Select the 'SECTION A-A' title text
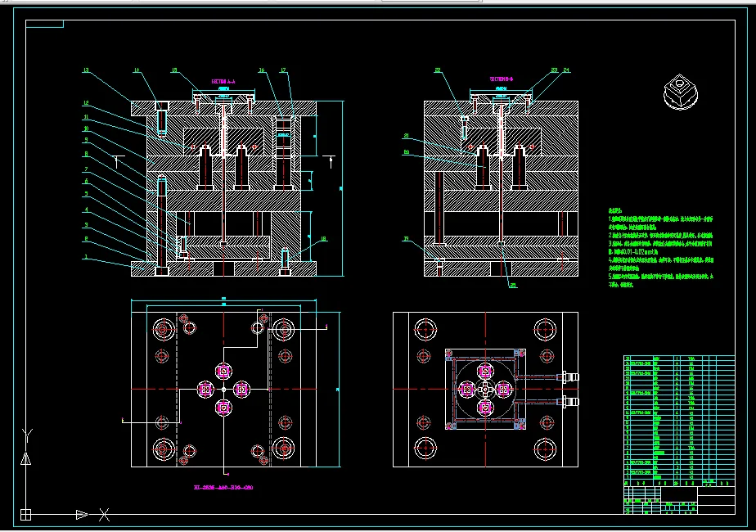The width and height of the screenshot is (756, 532). 223,82
